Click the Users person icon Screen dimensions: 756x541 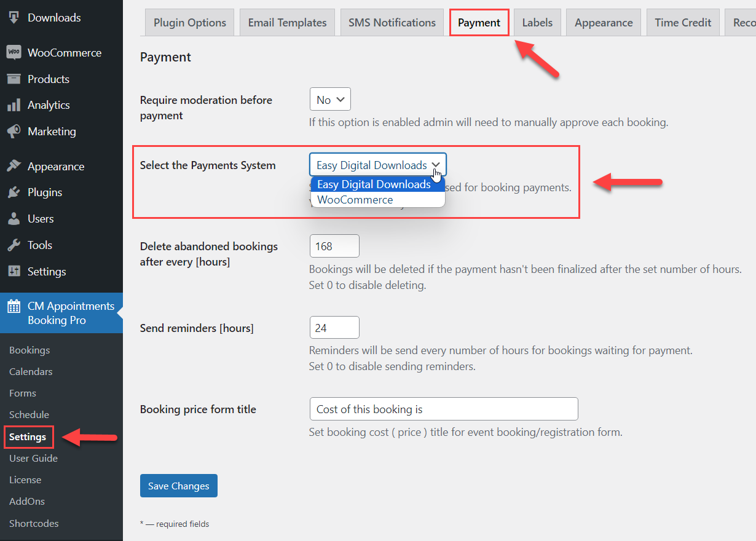[14, 219]
